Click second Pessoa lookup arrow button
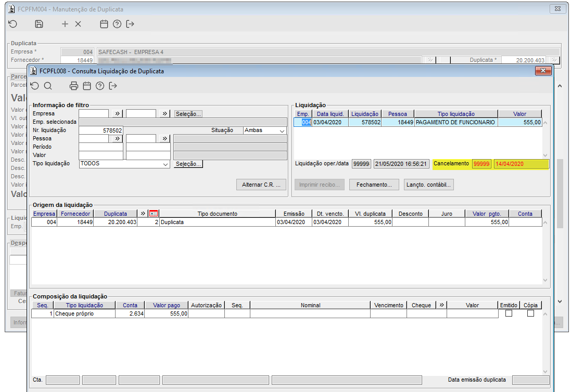This screenshot has width=571, height=392. pos(164,138)
